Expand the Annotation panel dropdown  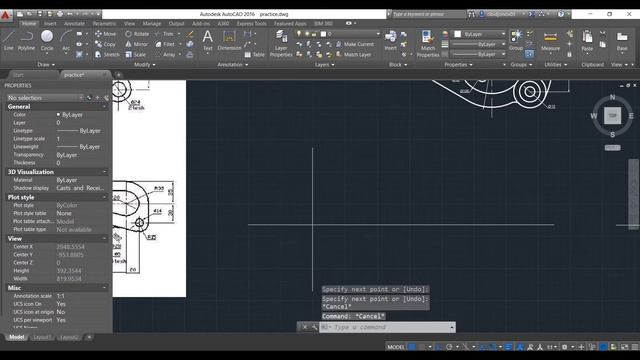(233, 64)
